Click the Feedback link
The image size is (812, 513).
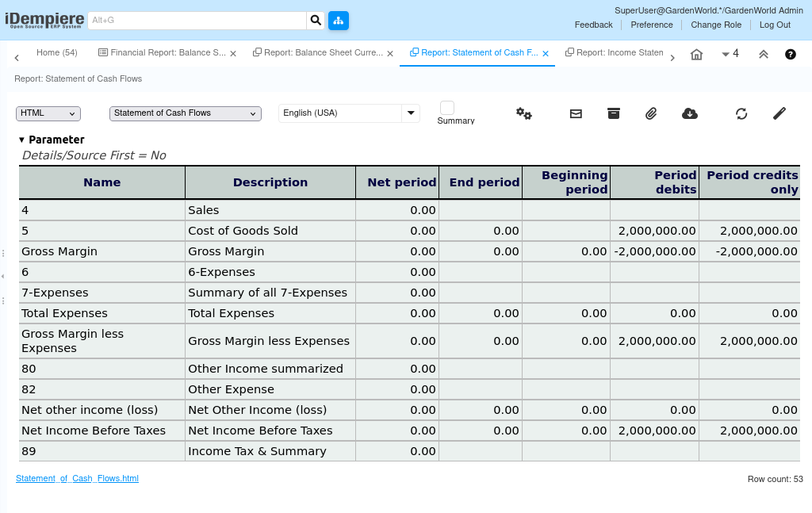coord(593,25)
